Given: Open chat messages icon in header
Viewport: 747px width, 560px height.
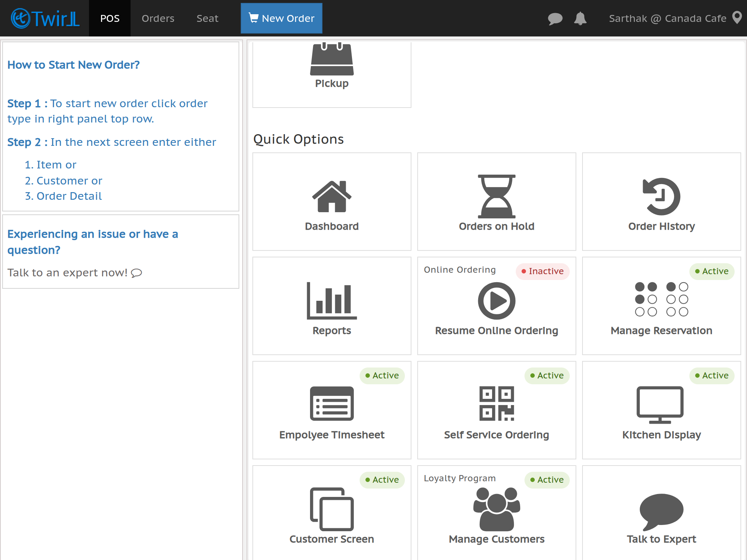Looking at the screenshot, I should coord(555,18).
